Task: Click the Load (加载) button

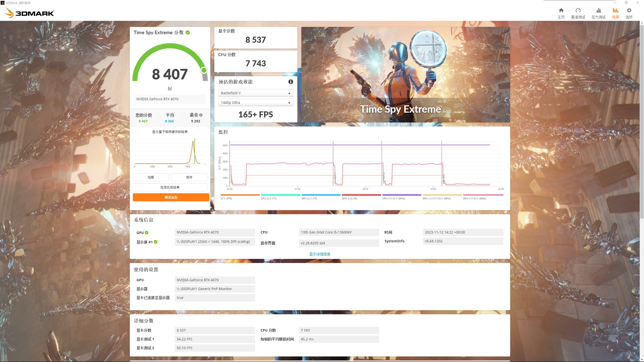Action: (151, 177)
